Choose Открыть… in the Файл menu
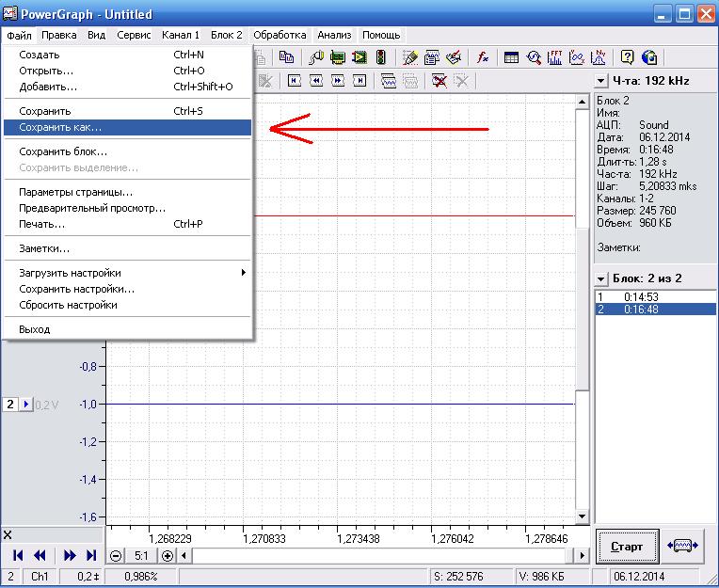The height and width of the screenshot is (588, 719). pyautogui.click(x=127, y=71)
